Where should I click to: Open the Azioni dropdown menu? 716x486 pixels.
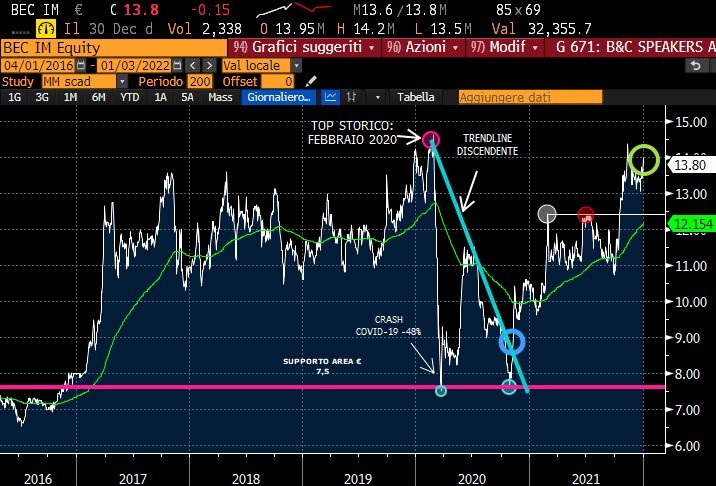(x=423, y=47)
